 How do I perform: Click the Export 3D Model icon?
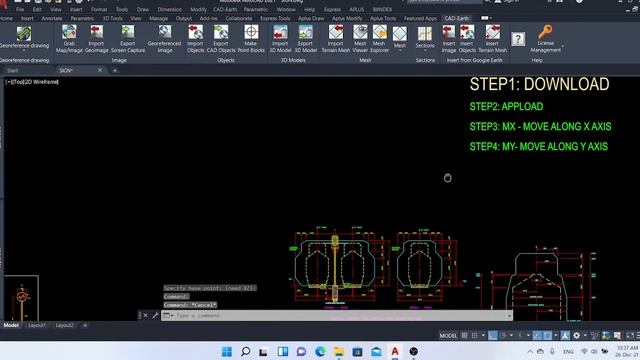point(305,39)
